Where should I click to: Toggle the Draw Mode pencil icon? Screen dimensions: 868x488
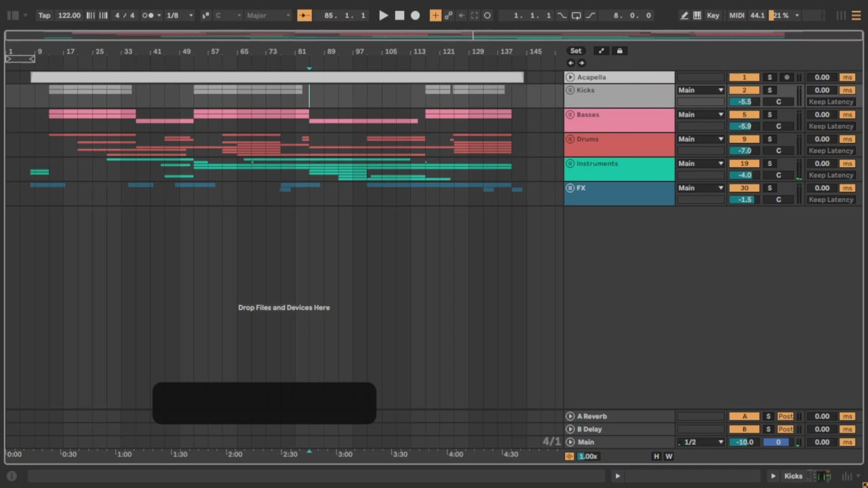684,16
